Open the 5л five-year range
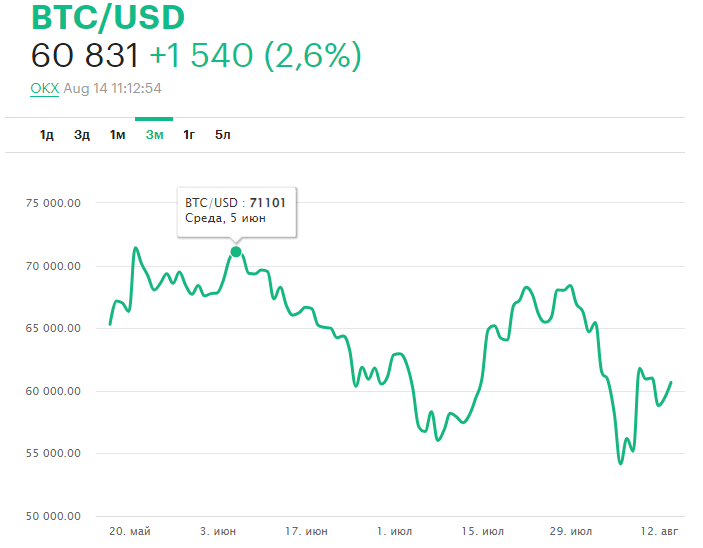703x548 pixels. coord(223,135)
